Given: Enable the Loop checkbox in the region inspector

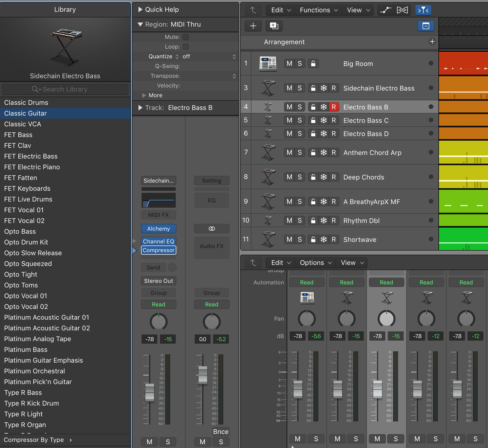Looking at the screenshot, I should [x=186, y=47].
